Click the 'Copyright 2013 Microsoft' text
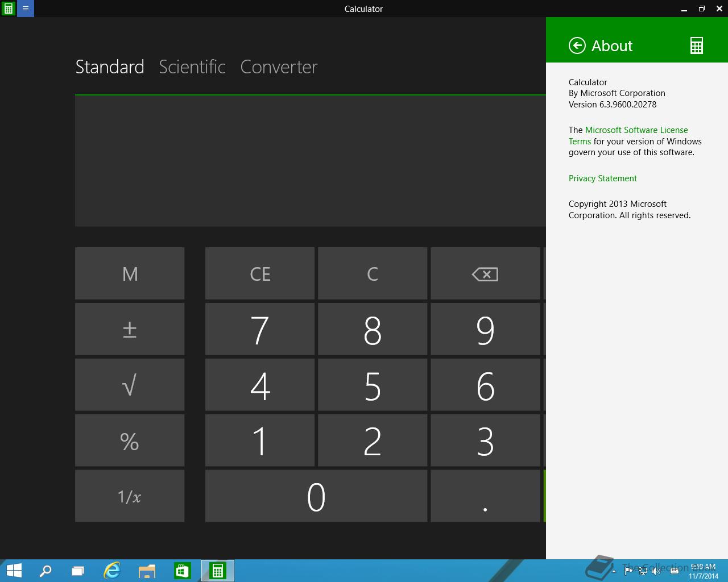728x582 pixels. (618, 204)
